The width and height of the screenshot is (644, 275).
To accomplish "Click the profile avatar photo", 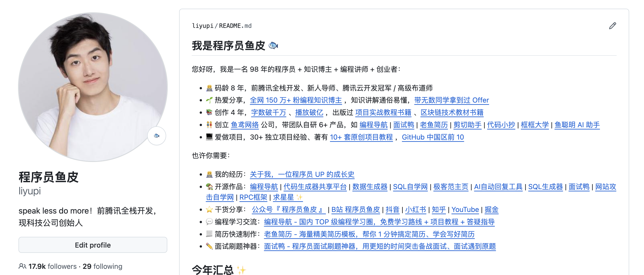I will [x=93, y=87].
